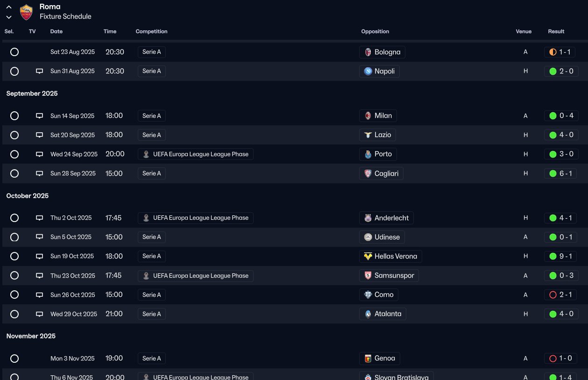Open the 9 - 1 result against Hellas Verona

(560, 256)
